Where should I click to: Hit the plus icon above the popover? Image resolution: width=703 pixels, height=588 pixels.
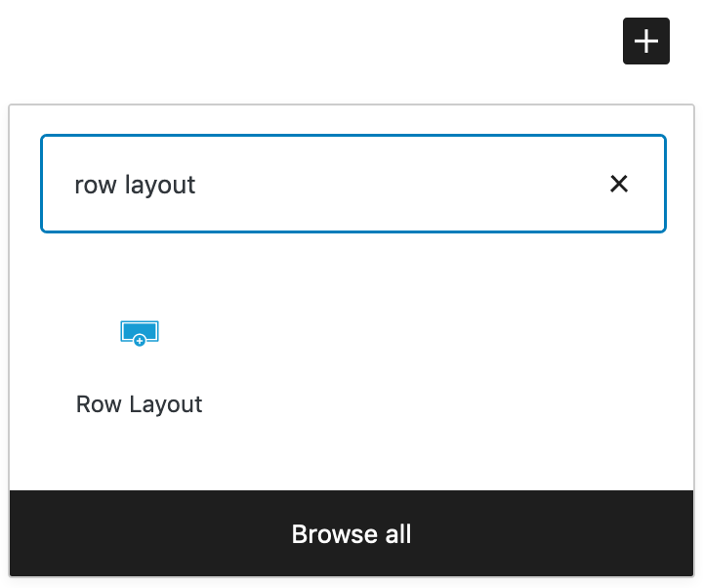(x=646, y=41)
